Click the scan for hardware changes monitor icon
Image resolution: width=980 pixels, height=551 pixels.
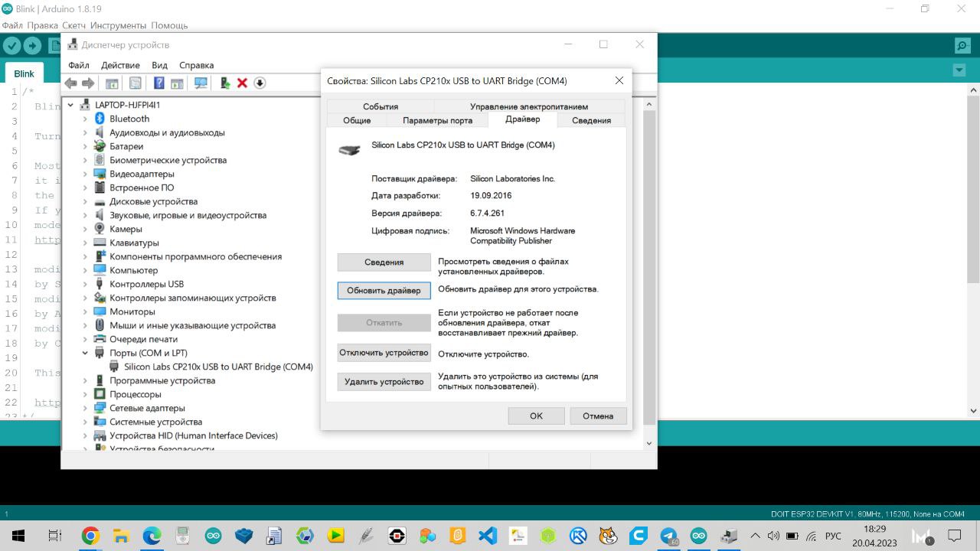pyautogui.click(x=201, y=83)
